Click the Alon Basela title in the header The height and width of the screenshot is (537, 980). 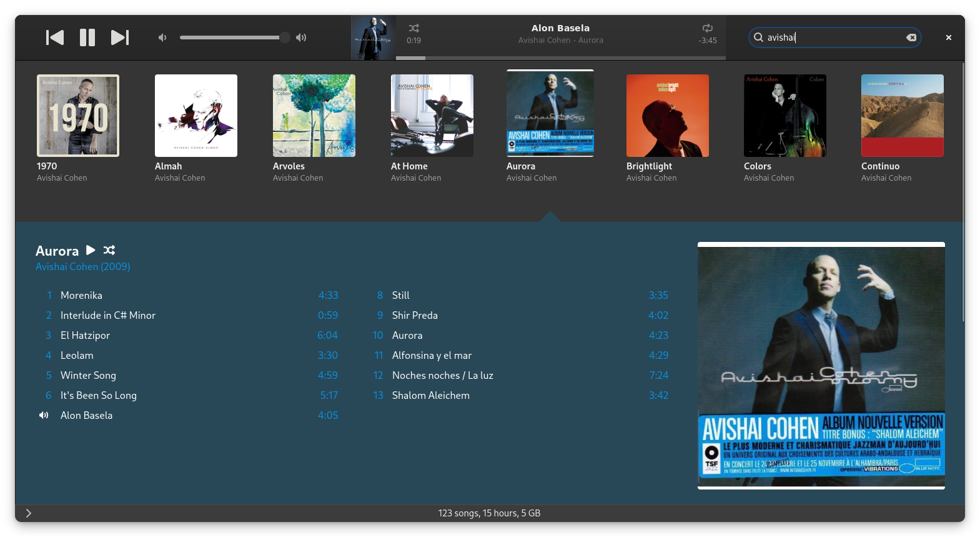[x=560, y=28]
